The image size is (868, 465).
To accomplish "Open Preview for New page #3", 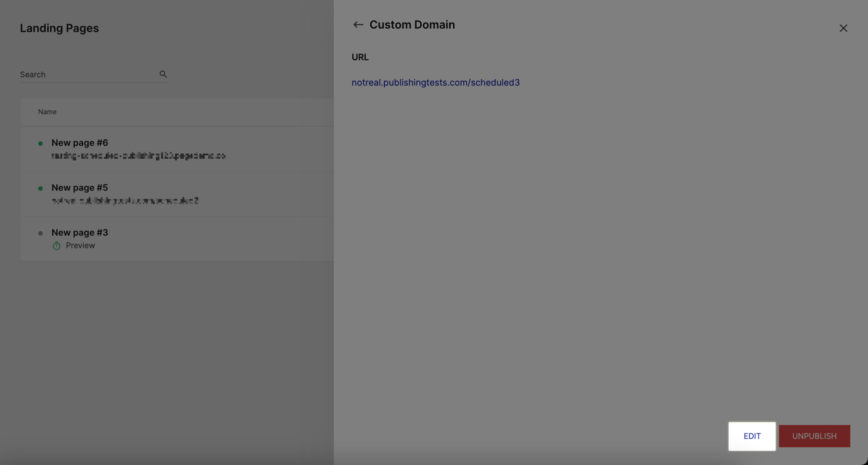I will pos(80,246).
